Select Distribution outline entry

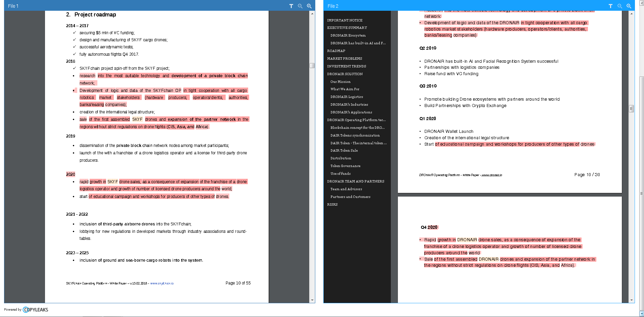pos(341,158)
